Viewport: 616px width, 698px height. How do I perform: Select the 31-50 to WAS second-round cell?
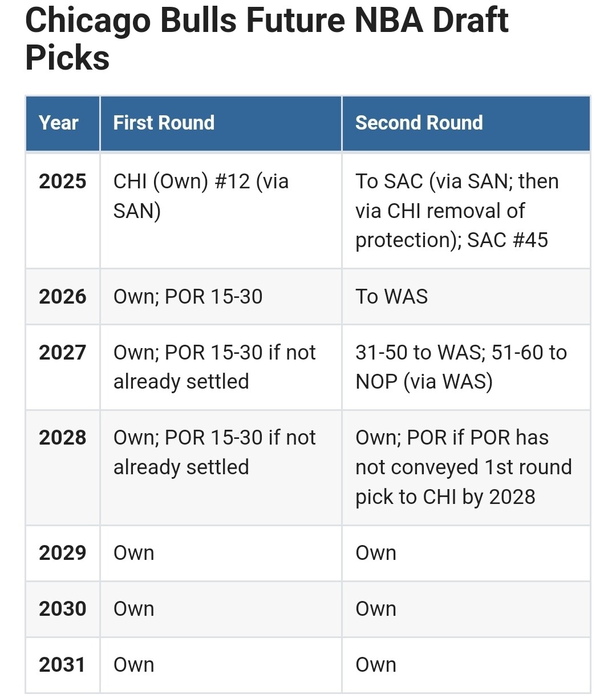[461, 367]
